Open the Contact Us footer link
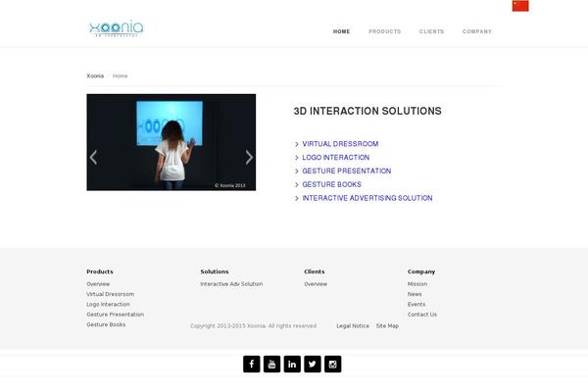 click(x=422, y=315)
